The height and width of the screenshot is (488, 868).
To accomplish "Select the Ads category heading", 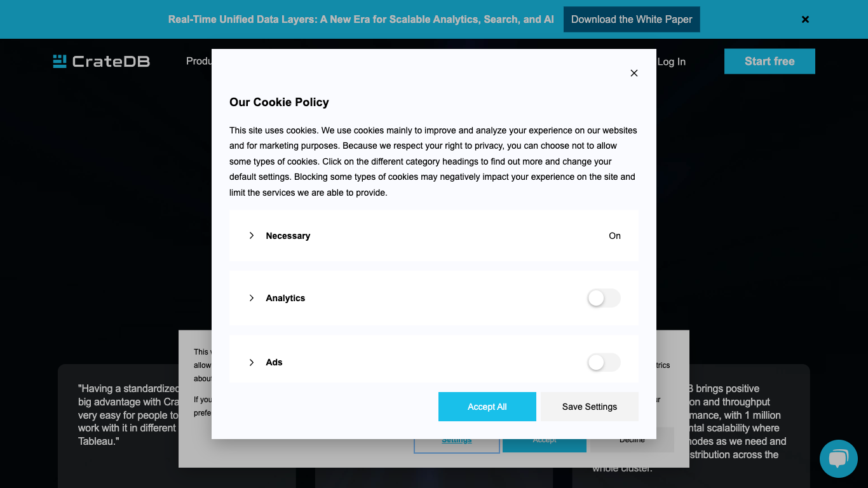I will [274, 362].
